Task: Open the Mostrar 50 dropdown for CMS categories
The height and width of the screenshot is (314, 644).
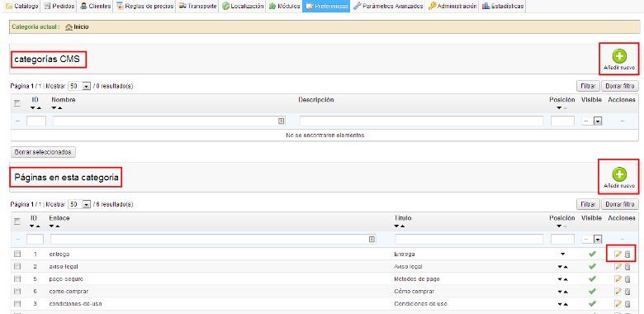Action: [79, 86]
